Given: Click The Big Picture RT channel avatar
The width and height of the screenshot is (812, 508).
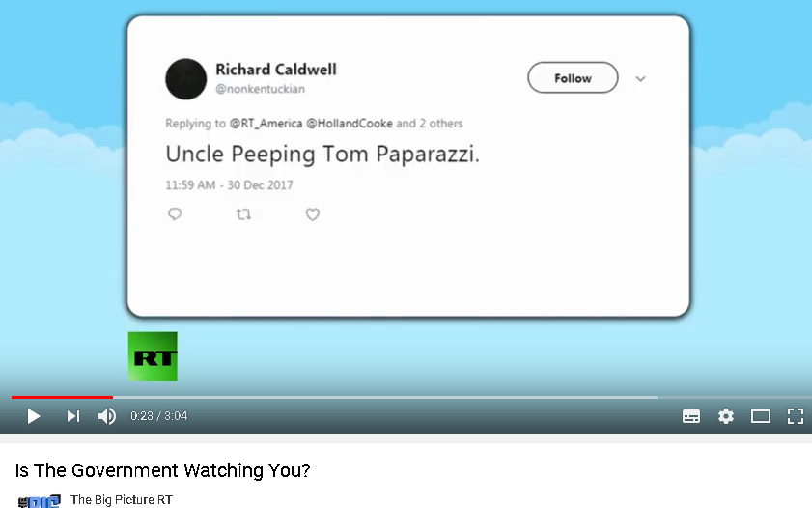Looking at the screenshot, I should point(39,501).
